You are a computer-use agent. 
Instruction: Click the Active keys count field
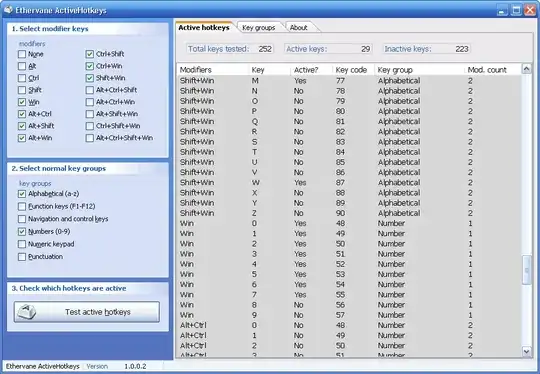tap(328, 49)
